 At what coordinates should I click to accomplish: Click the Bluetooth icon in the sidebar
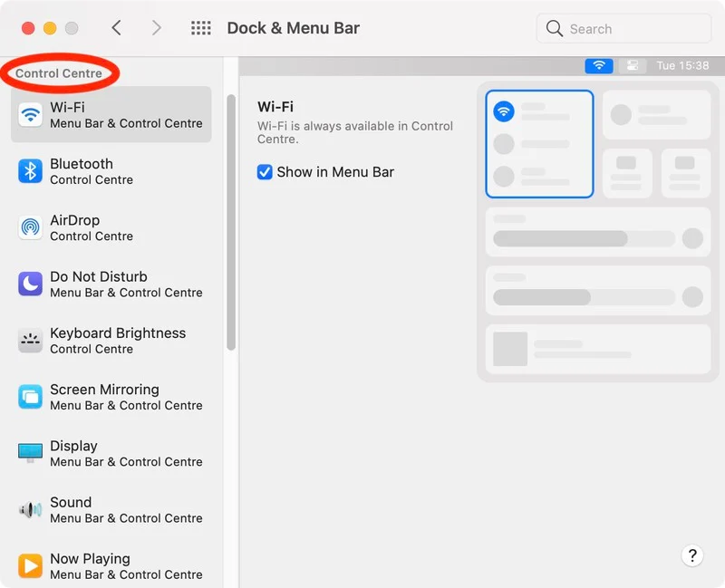[x=31, y=171]
